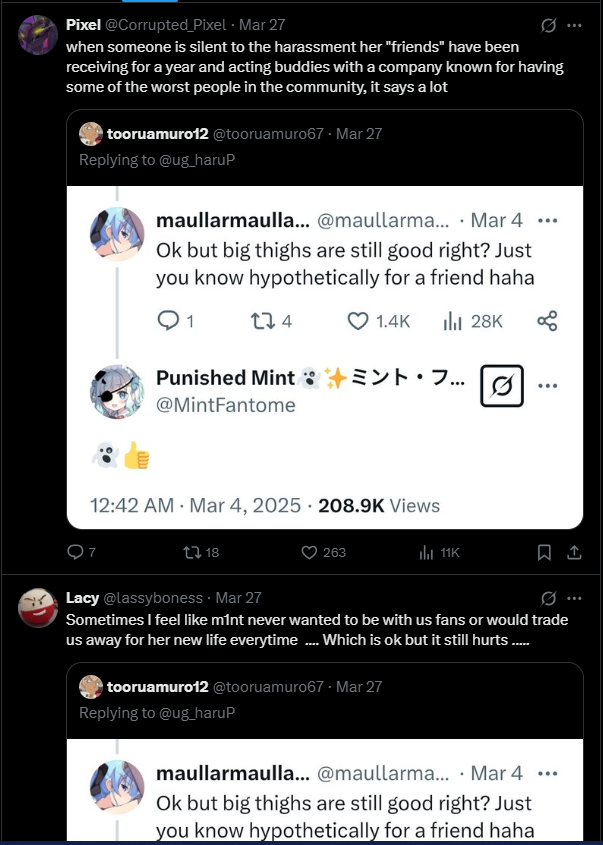The width and height of the screenshot is (603, 845).
Task: Click the boxed Grok icon beside Punished Mint
Action: click(x=501, y=386)
